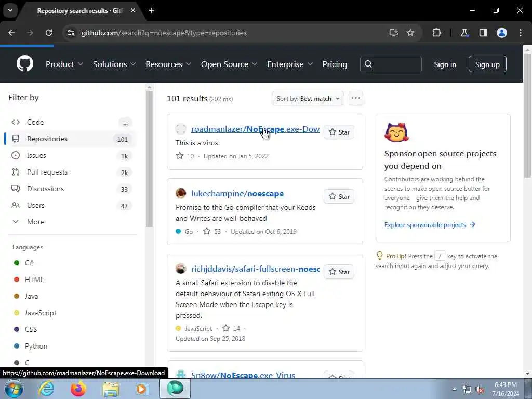Open the Chrome profile avatar
Image resolution: width=532 pixels, height=399 pixels.
pyautogui.click(x=502, y=33)
